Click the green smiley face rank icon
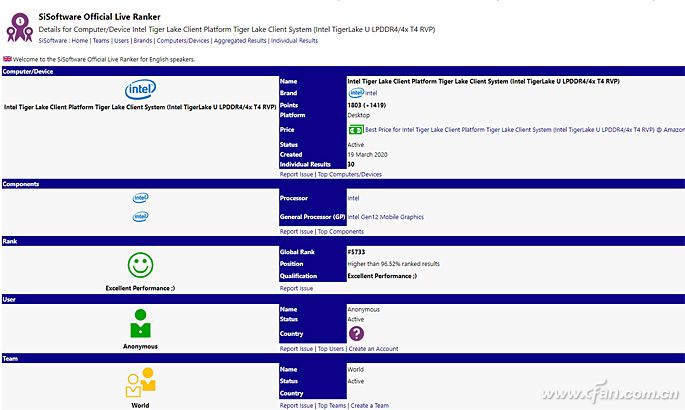685x410 pixels. [x=140, y=265]
